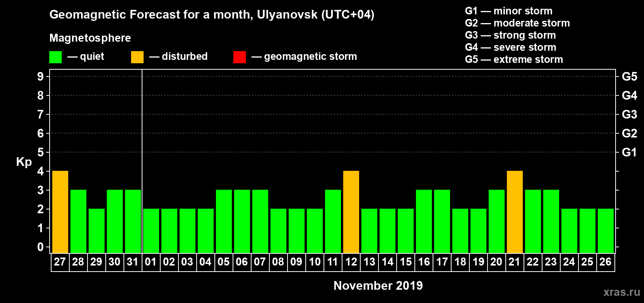Click the green bar for day 20
This screenshot has height=303, width=644.
[x=497, y=221]
